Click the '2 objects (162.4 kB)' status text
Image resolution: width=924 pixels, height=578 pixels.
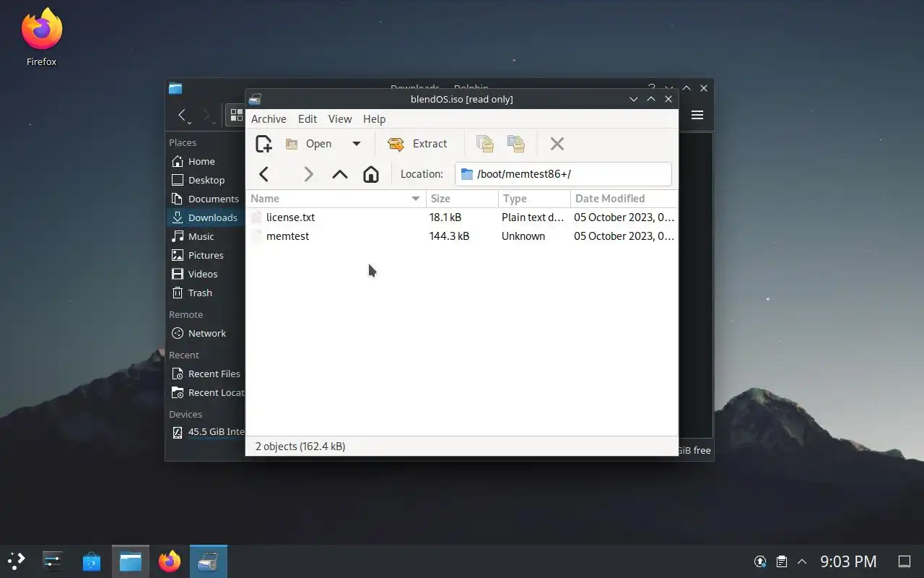tap(300, 447)
